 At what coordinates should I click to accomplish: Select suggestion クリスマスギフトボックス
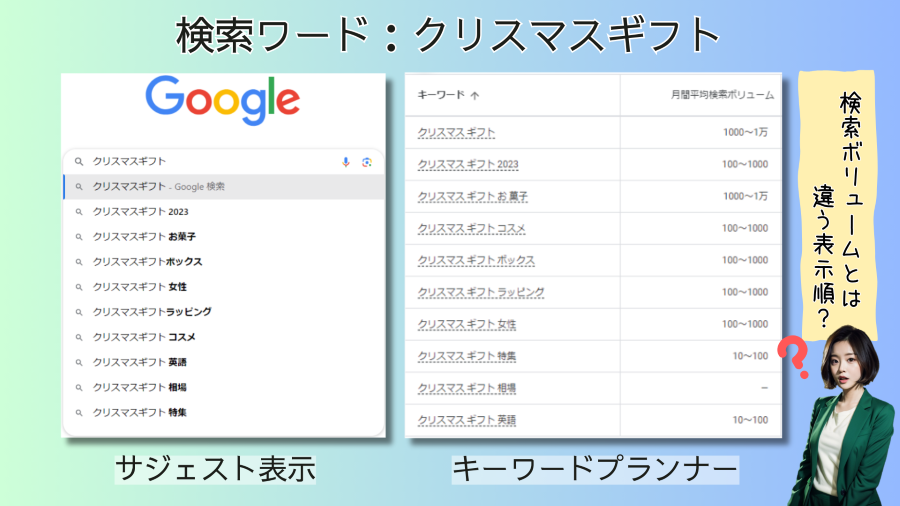[224, 262]
